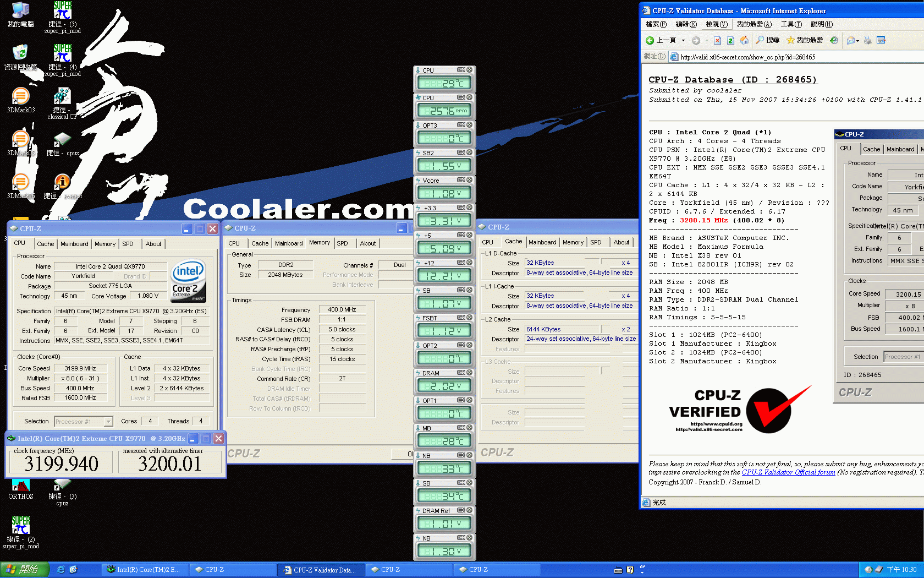Viewport: 924px width, 578px height.
Task: Open the CPU-Z Validator Official forum link
Action: [x=788, y=472]
